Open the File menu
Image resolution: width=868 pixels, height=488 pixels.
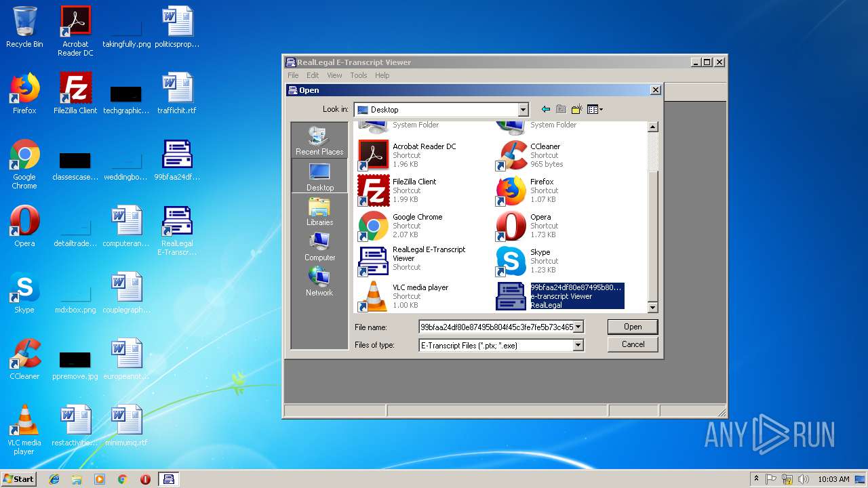293,75
